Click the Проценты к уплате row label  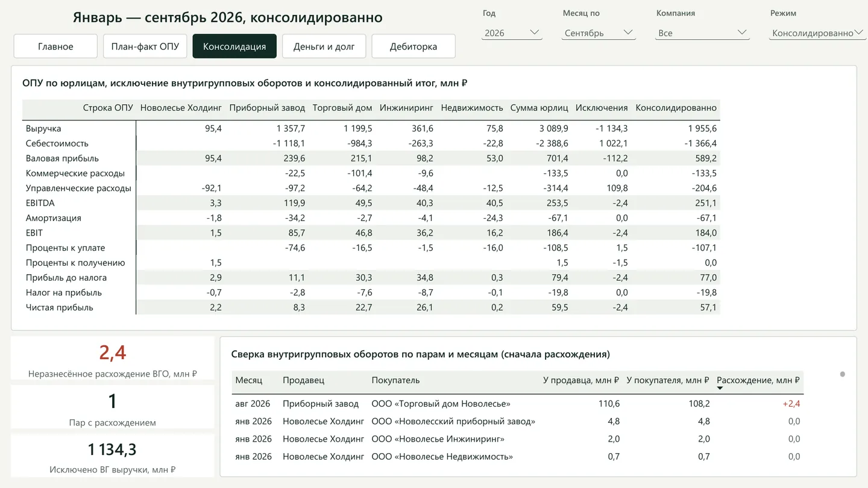pyautogui.click(x=65, y=248)
